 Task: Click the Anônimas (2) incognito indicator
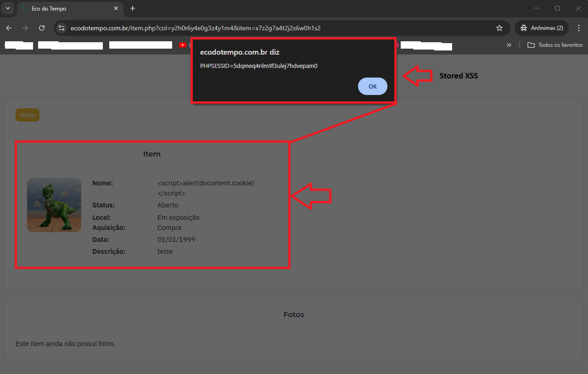(x=542, y=28)
